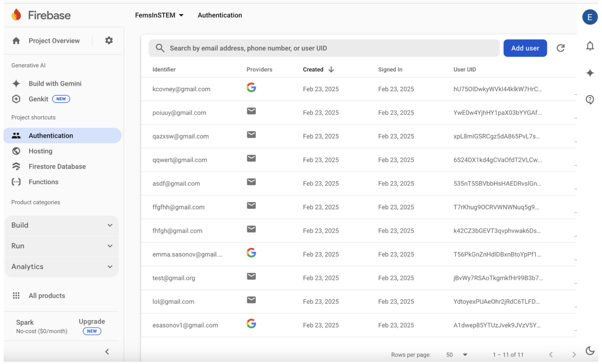
Task: Click the Add user button
Action: coord(525,48)
